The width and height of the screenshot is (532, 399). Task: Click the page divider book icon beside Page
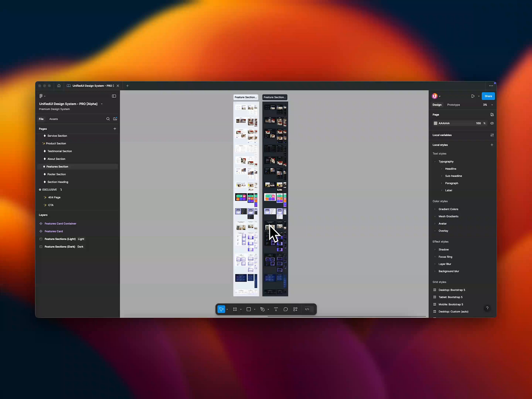point(492,114)
